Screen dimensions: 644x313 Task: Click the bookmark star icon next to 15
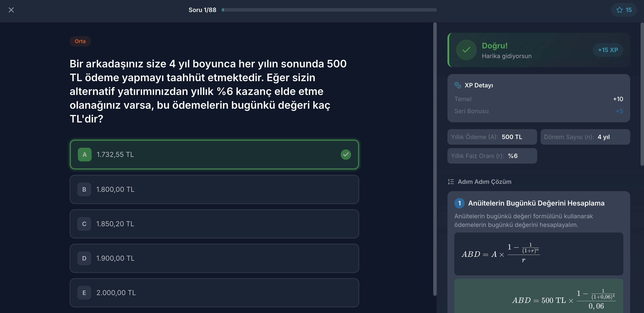click(619, 10)
